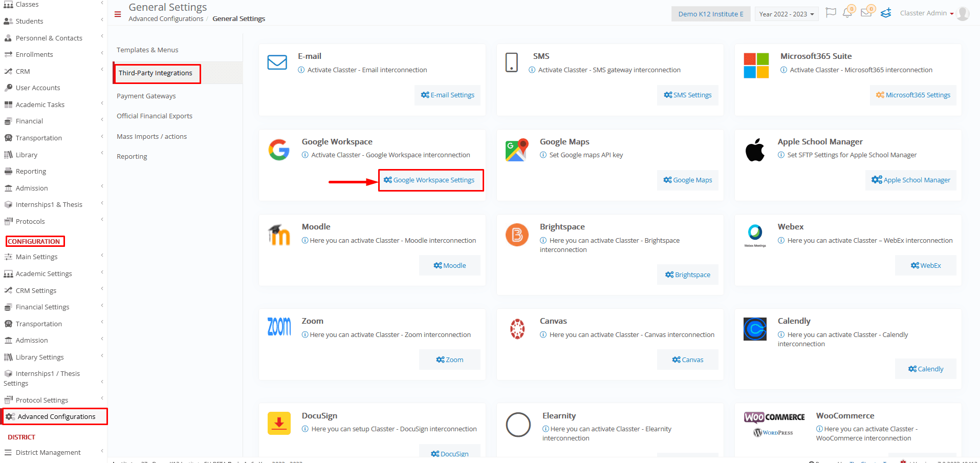
Task: Click the Calendly logo icon
Action: coord(755,329)
